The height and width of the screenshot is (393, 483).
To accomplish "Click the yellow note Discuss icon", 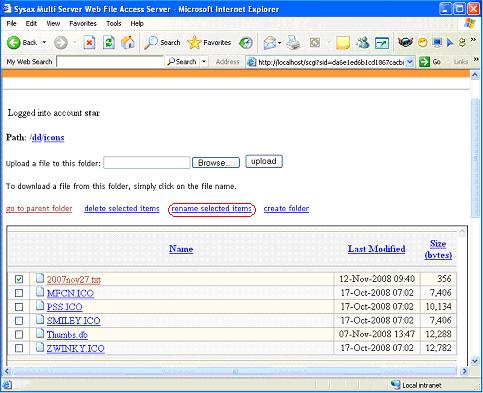I will [x=343, y=43].
